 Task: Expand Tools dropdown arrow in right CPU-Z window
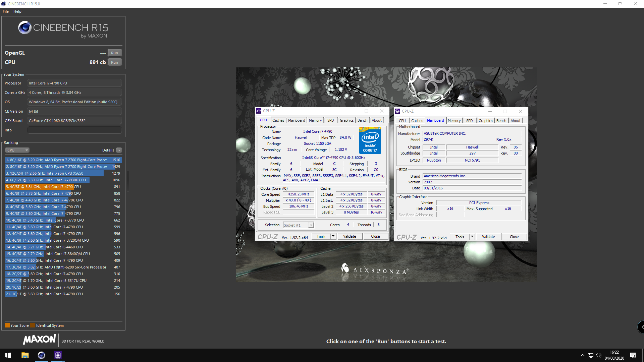[472, 237]
